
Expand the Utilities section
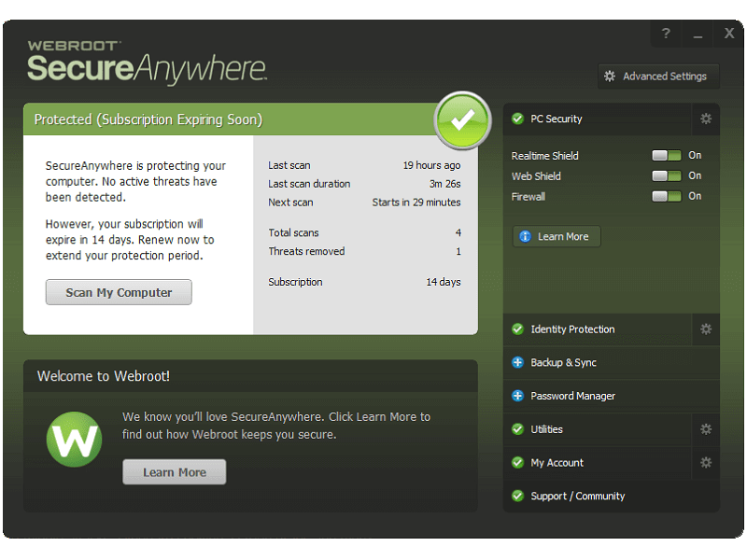coord(598,429)
